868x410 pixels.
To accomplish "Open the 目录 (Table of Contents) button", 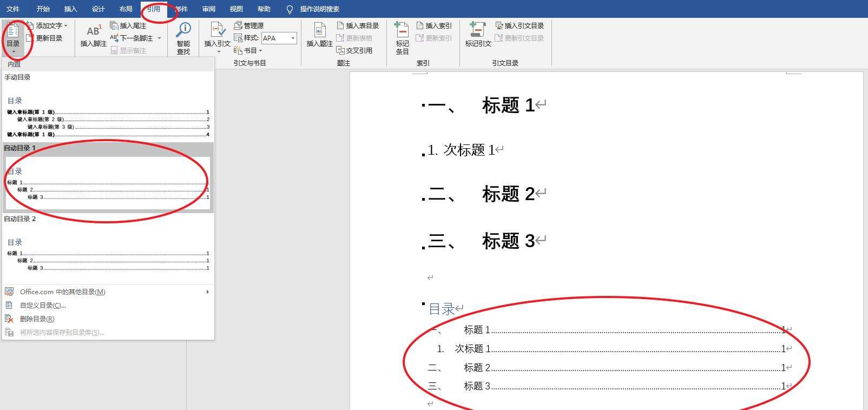I will click(13, 38).
